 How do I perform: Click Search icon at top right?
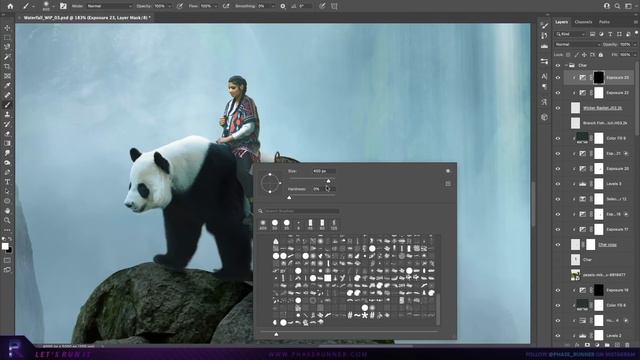pos(618,6)
